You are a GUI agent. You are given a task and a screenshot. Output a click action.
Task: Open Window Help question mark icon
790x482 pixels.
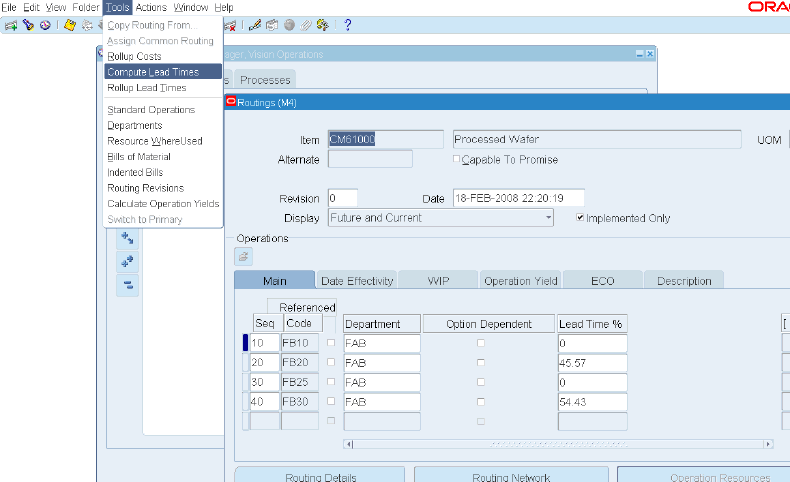point(348,25)
